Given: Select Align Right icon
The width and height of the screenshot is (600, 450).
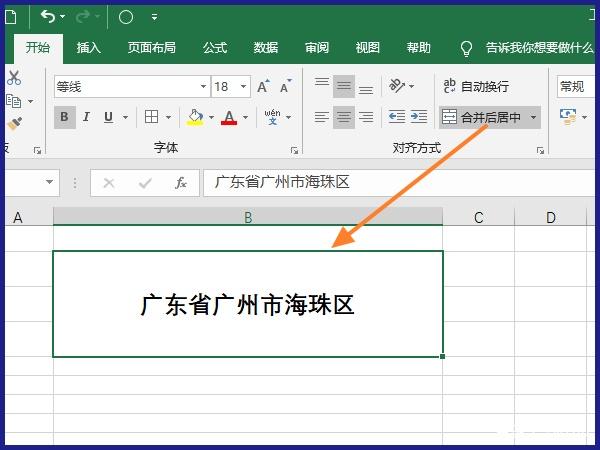Looking at the screenshot, I should pos(366,117).
